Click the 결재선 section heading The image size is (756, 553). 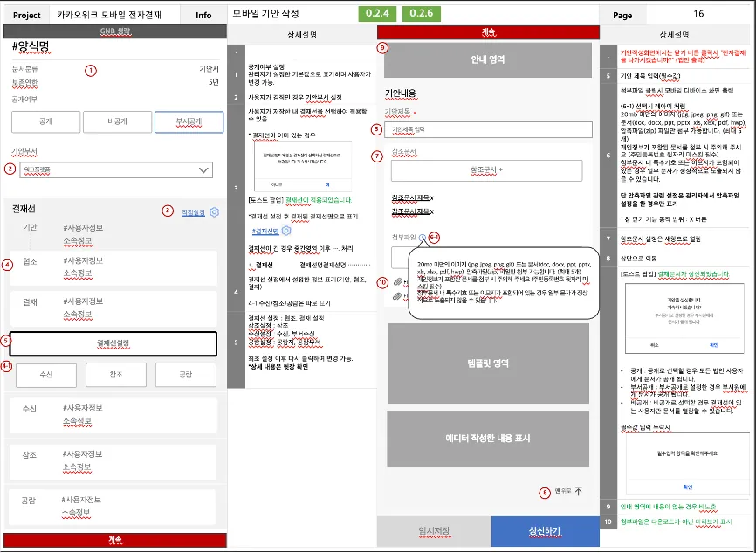coord(24,209)
